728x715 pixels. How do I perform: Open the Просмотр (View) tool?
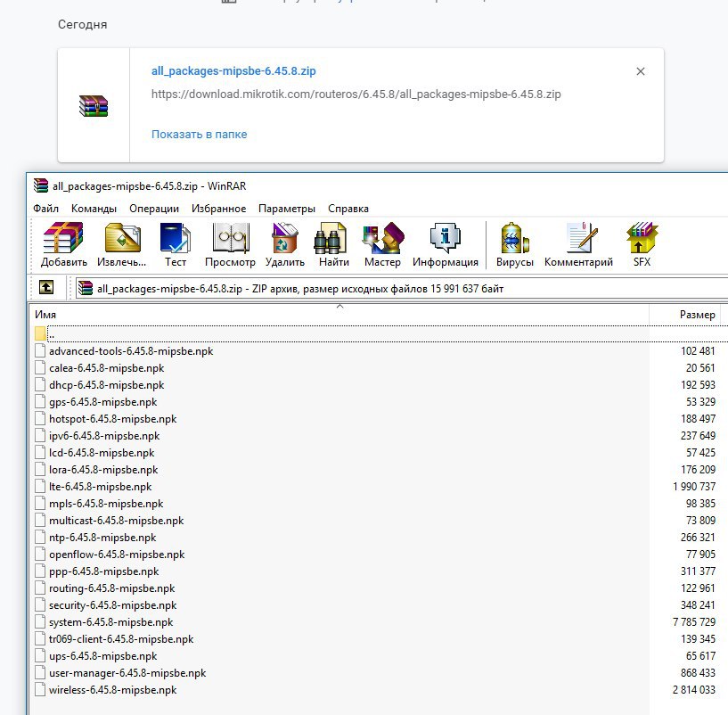(230, 244)
